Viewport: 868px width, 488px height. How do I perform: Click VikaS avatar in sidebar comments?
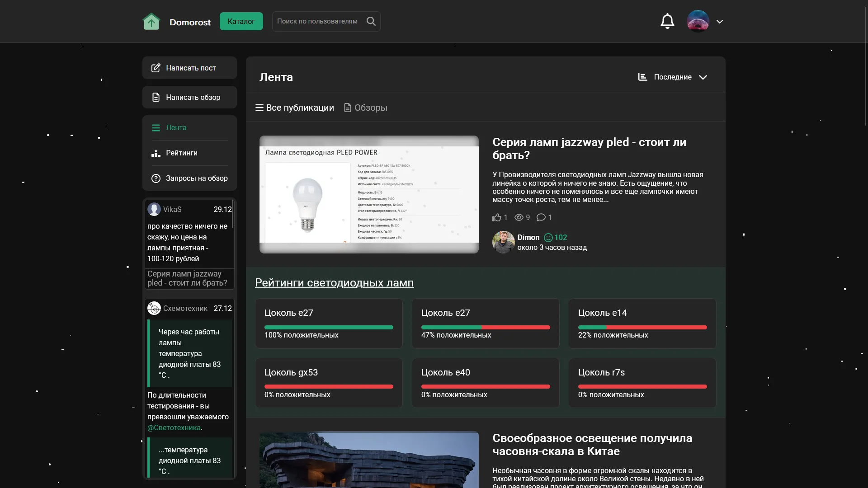pyautogui.click(x=154, y=209)
